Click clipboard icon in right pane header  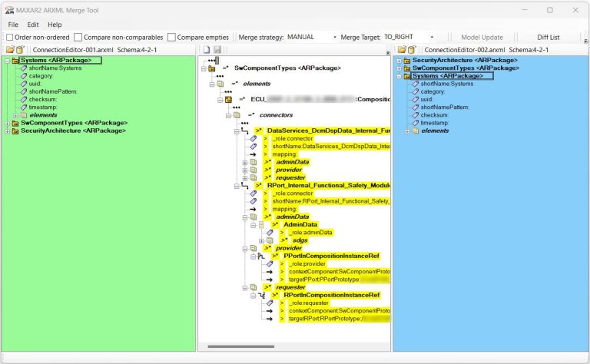point(412,50)
